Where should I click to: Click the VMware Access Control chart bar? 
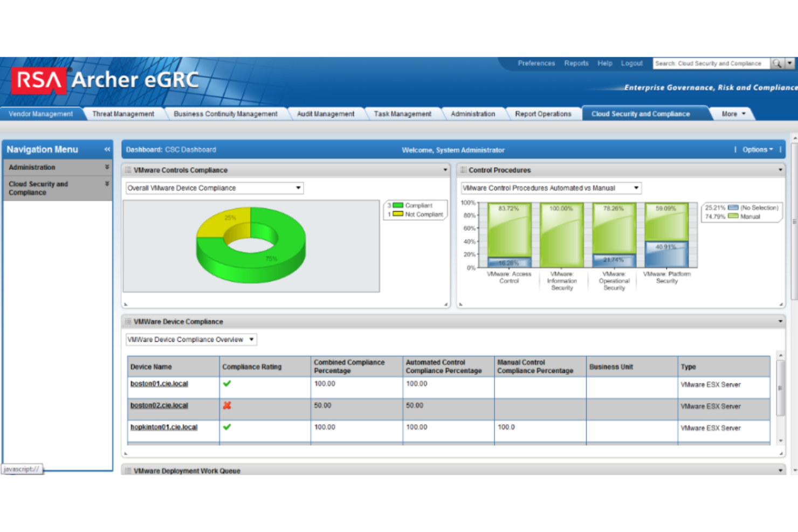[x=509, y=235]
